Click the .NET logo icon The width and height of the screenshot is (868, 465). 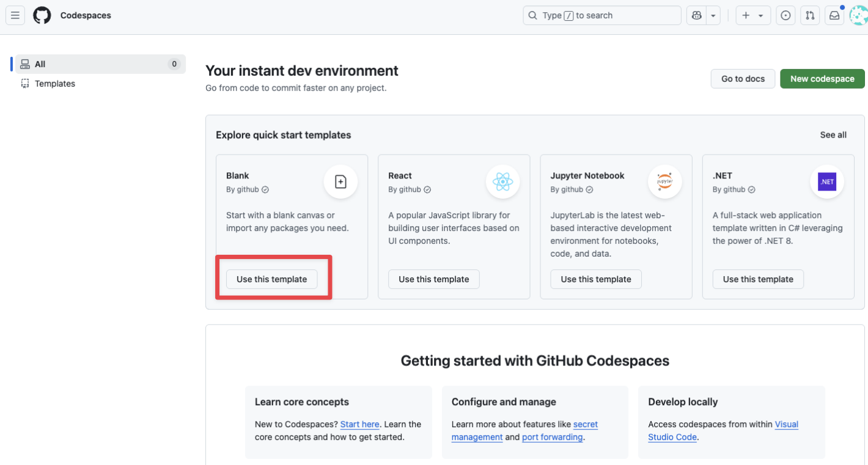[x=827, y=181]
